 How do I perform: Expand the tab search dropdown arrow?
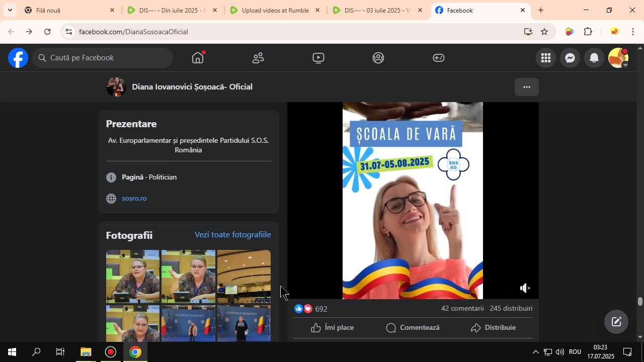[x=10, y=10]
